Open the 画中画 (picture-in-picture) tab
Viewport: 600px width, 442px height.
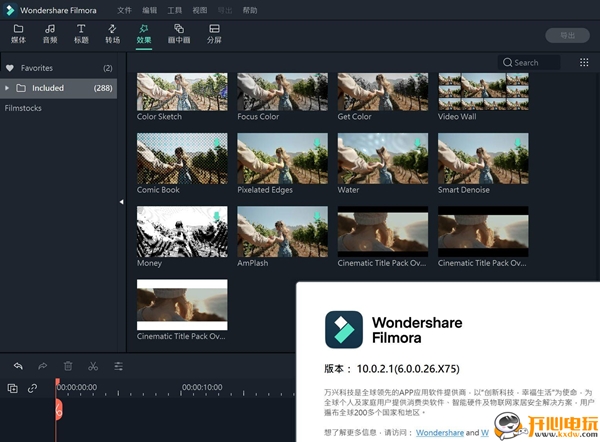[x=179, y=34]
